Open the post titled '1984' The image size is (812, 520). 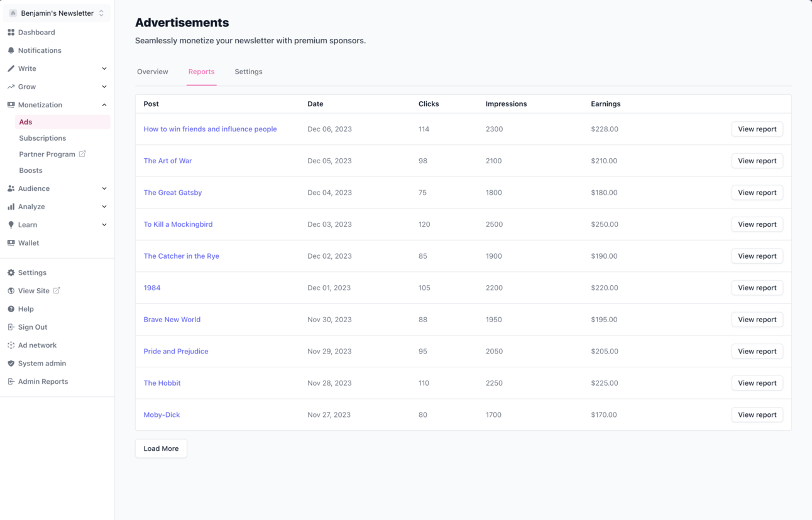(x=152, y=288)
